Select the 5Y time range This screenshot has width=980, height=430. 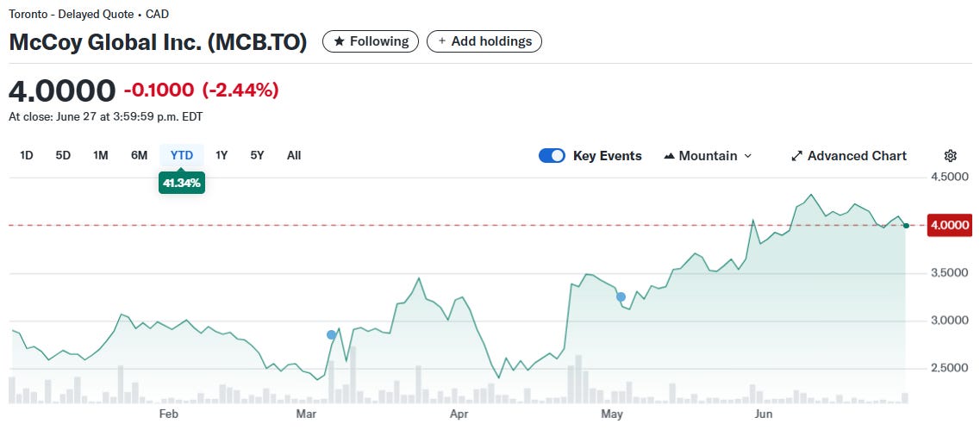[257, 155]
